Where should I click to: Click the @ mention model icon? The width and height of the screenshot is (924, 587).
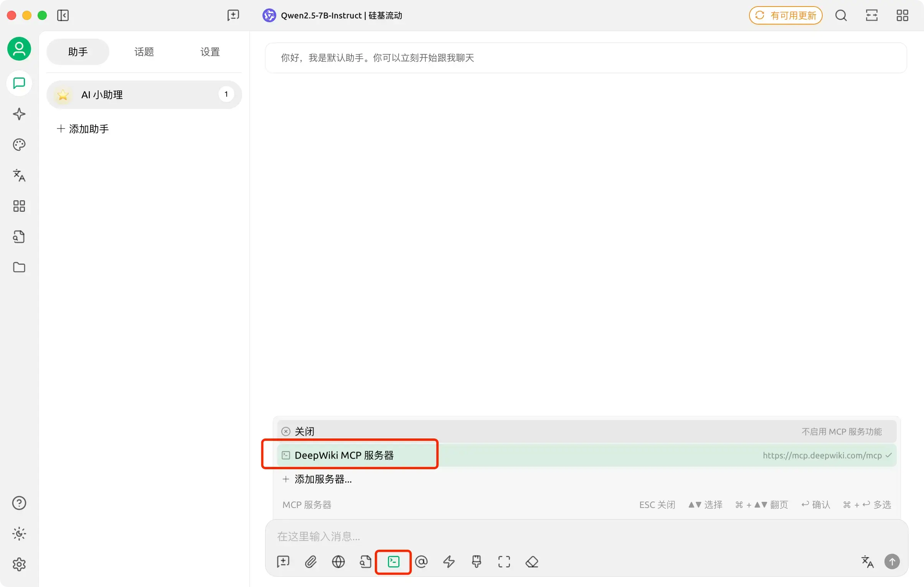(x=421, y=562)
